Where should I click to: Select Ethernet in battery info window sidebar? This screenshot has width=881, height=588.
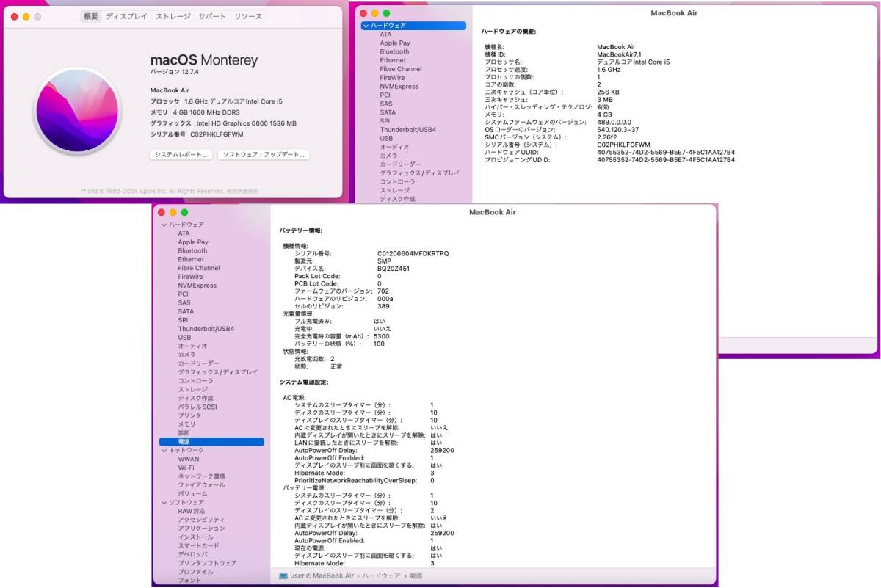click(x=191, y=259)
